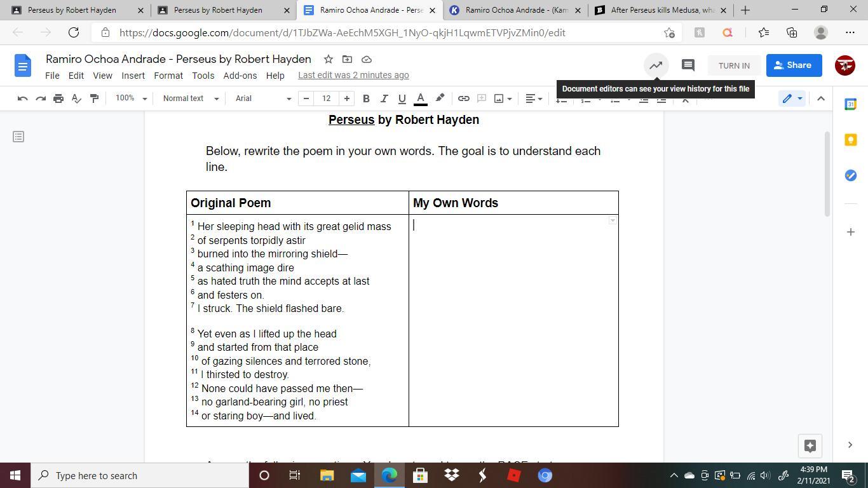
Task: Open the insert image dropdown
Action: 503,98
